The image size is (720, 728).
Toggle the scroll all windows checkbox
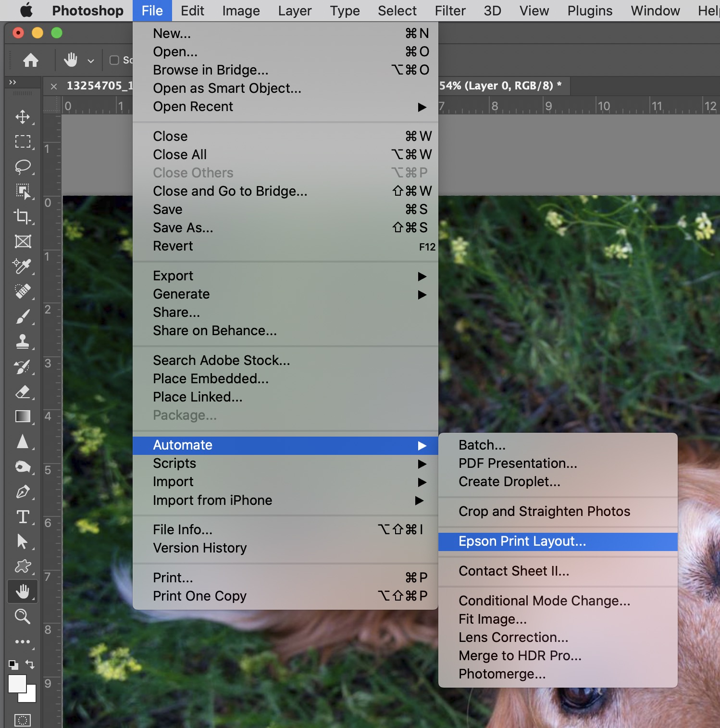click(x=114, y=60)
